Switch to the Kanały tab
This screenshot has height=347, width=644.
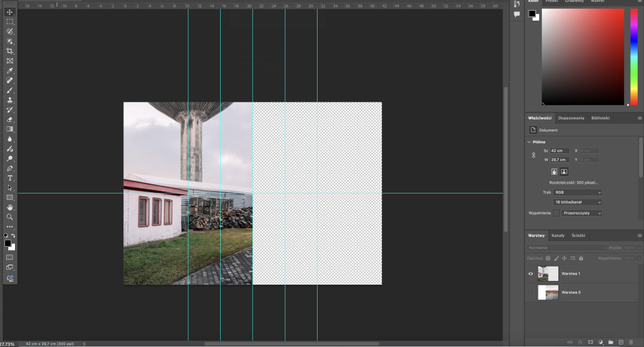(x=558, y=235)
